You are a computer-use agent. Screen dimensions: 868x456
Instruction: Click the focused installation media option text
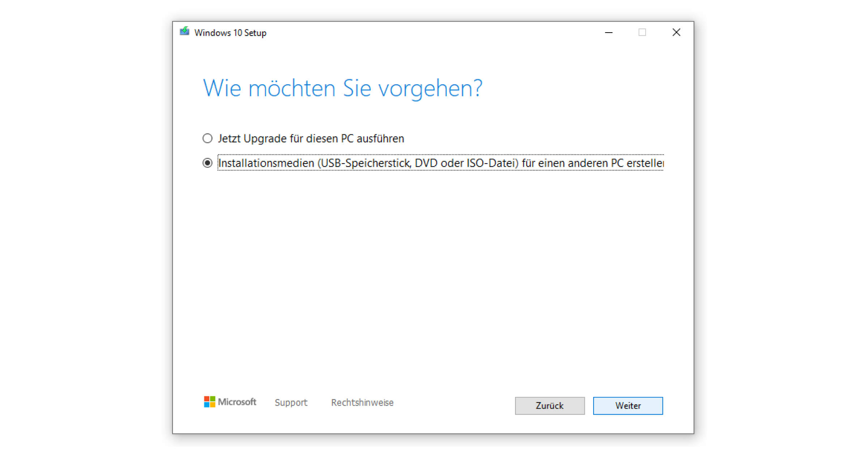point(439,163)
